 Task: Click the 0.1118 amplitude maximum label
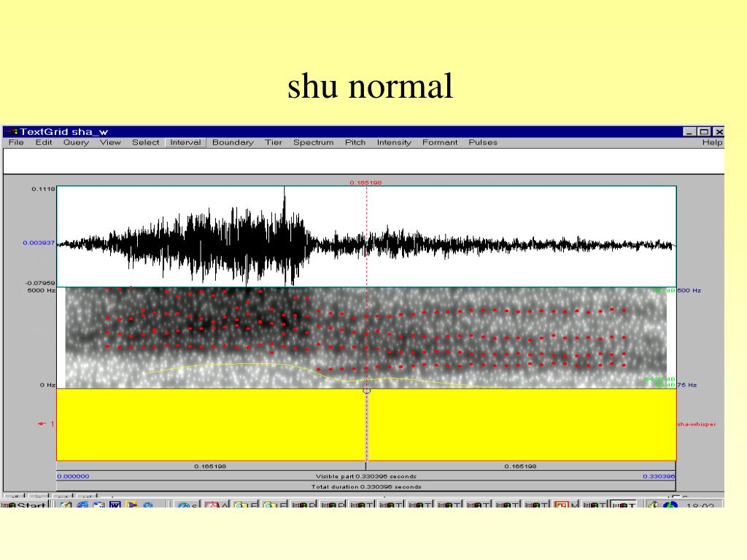point(43,189)
